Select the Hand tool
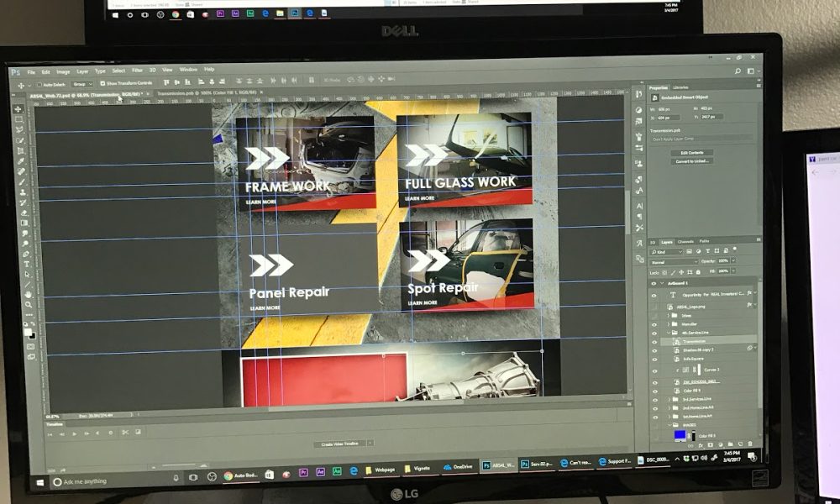 tap(28, 295)
